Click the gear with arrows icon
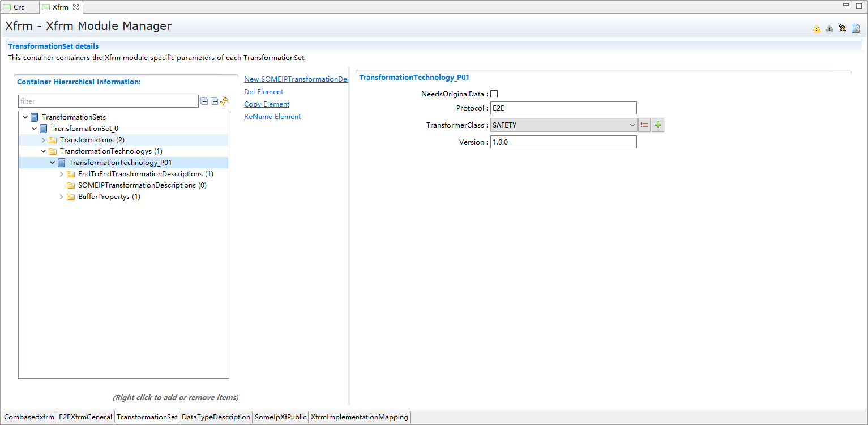The image size is (868, 425). (x=843, y=28)
